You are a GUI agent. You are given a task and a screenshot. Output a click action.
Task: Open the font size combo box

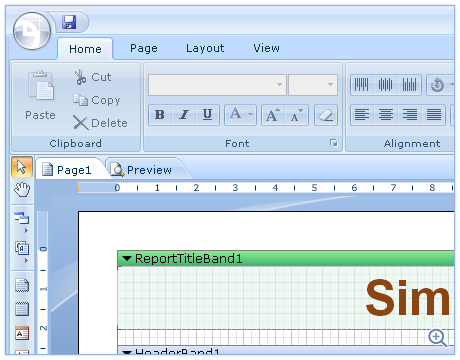click(313, 85)
